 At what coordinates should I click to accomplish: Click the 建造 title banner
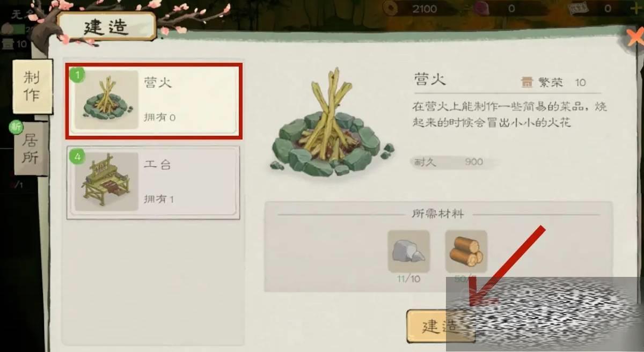pos(106,27)
